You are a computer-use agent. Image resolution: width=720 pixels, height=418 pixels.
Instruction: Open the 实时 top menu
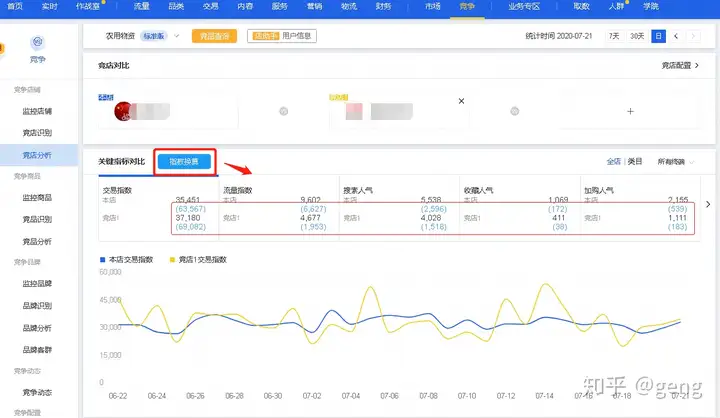click(x=49, y=6)
